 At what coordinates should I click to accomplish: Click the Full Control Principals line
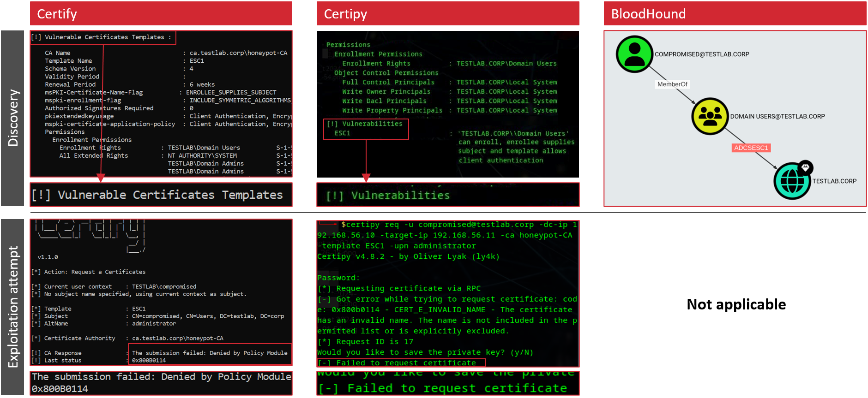[450, 82]
